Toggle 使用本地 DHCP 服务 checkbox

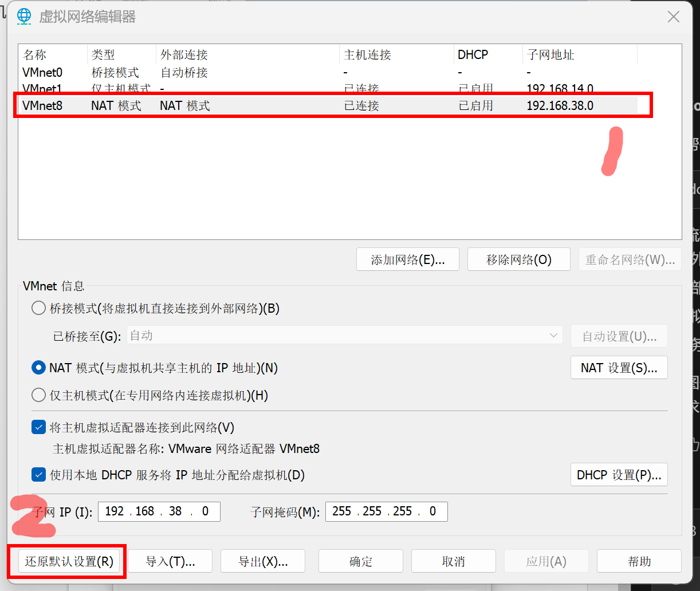coord(39,475)
